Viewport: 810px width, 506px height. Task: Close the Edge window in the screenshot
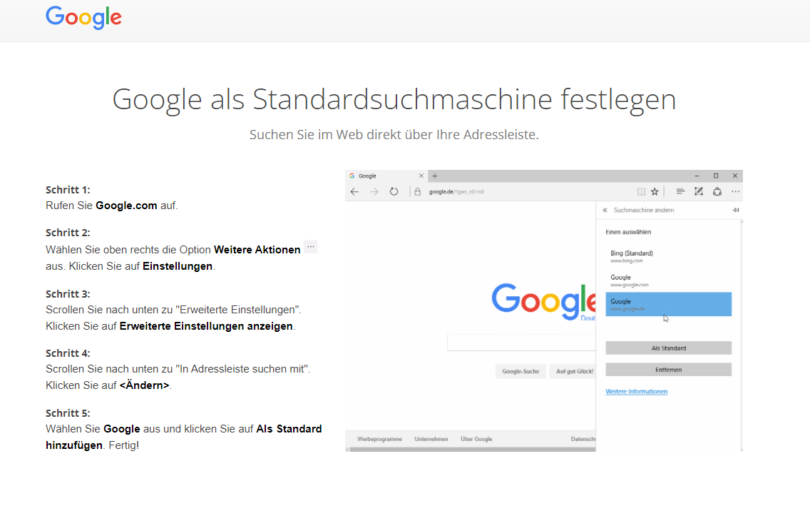(735, 176)
